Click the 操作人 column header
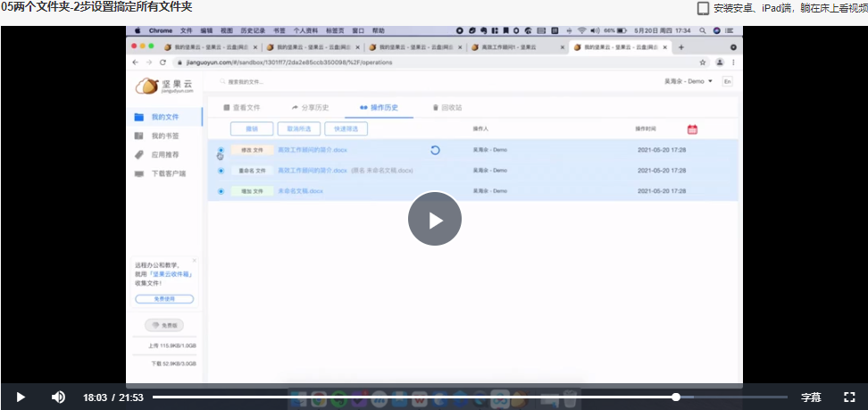Viewport: 868px width, 410px height. pos(480,129)
